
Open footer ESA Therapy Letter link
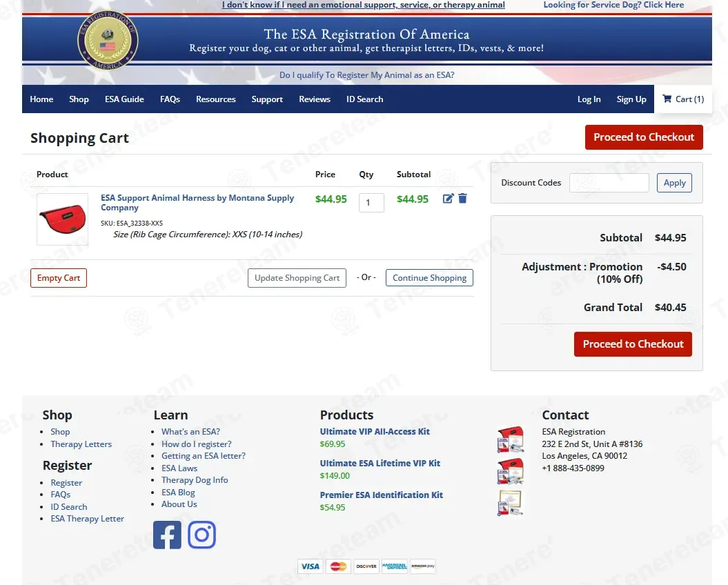point(87,519)
